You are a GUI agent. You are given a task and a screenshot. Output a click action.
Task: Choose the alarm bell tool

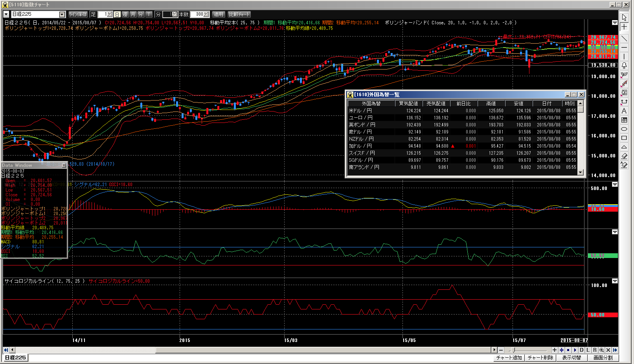point(624,66)
